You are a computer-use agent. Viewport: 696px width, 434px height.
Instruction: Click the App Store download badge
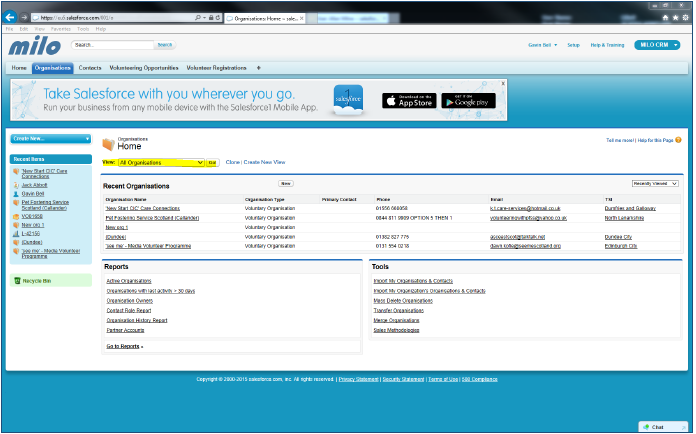pos(409,101)
